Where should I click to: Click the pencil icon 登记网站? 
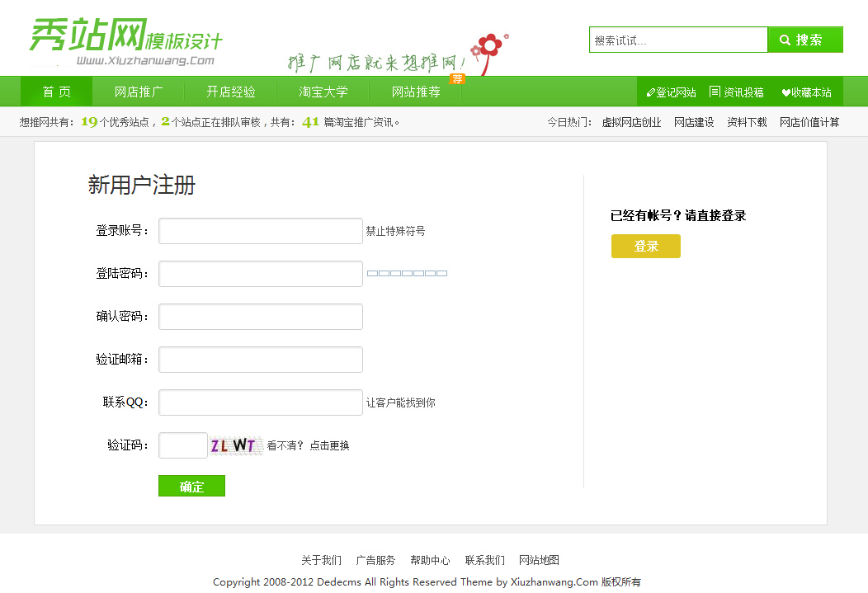pos(650,92)
